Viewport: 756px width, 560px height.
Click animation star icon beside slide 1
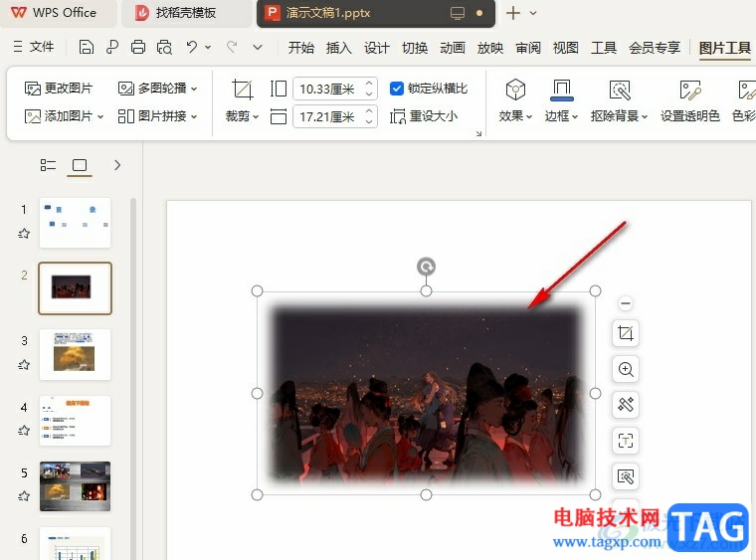click(x=24, y=234)
